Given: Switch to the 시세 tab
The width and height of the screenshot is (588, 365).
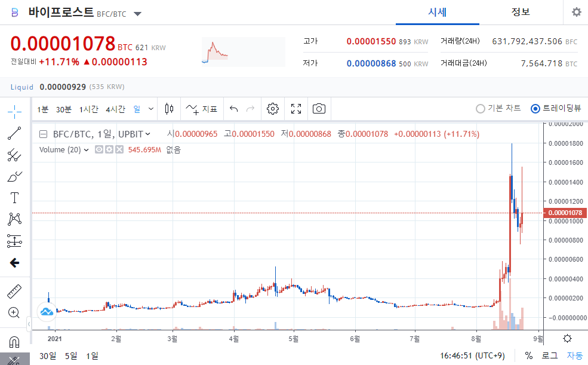Looking at the screenshot, I should 437,13.
